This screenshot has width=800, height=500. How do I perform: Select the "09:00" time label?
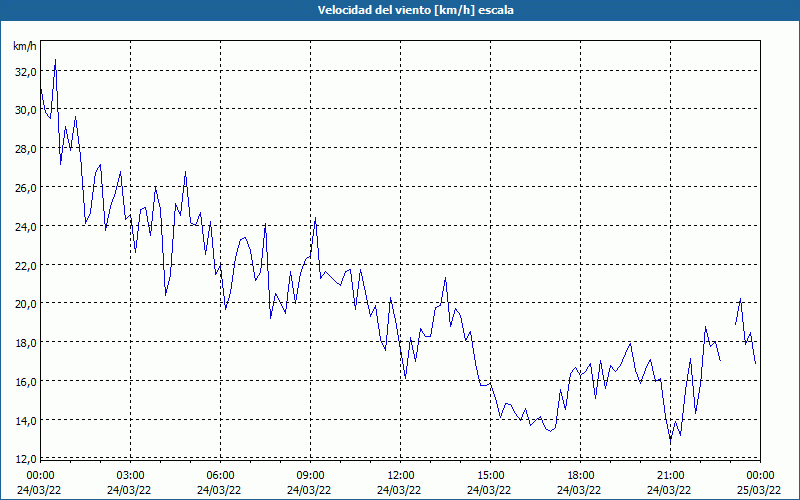310,476
